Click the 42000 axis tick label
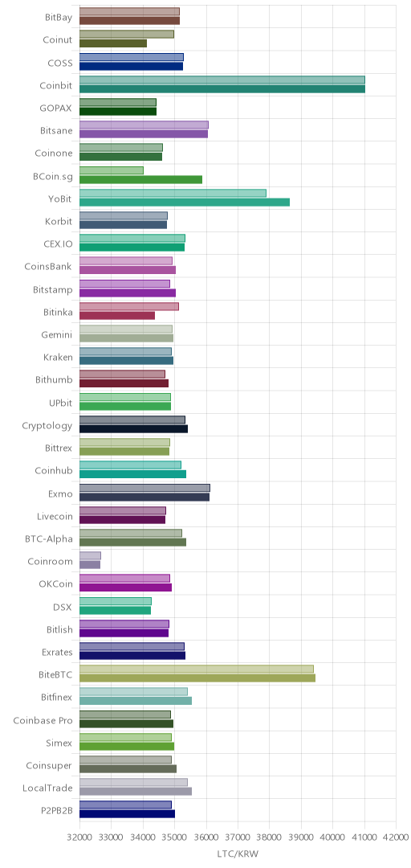Image resolution: width=411 pixels, height=868 pixels. (396, 836)
